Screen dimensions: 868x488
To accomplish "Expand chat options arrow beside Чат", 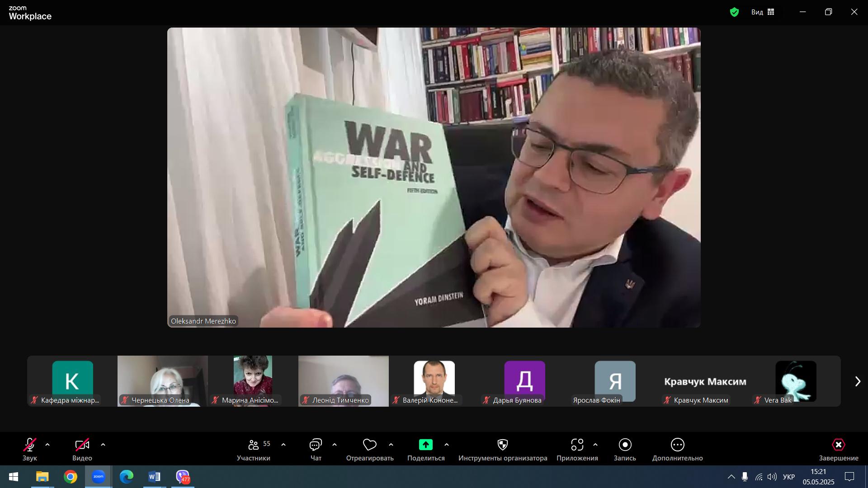I will pos(335,445).
